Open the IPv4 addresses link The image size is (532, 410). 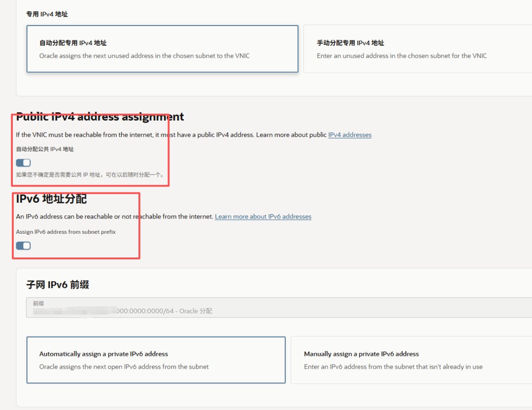point(350,135)
